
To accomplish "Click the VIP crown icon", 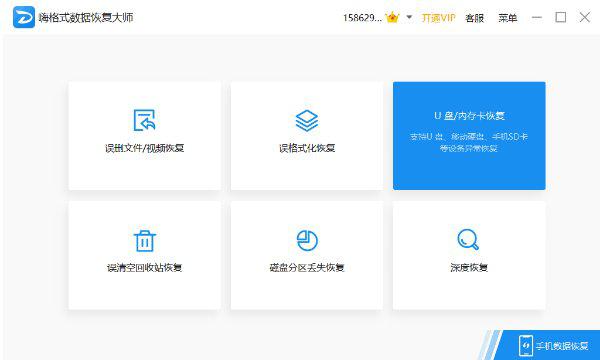I will (x=393, y=18).
